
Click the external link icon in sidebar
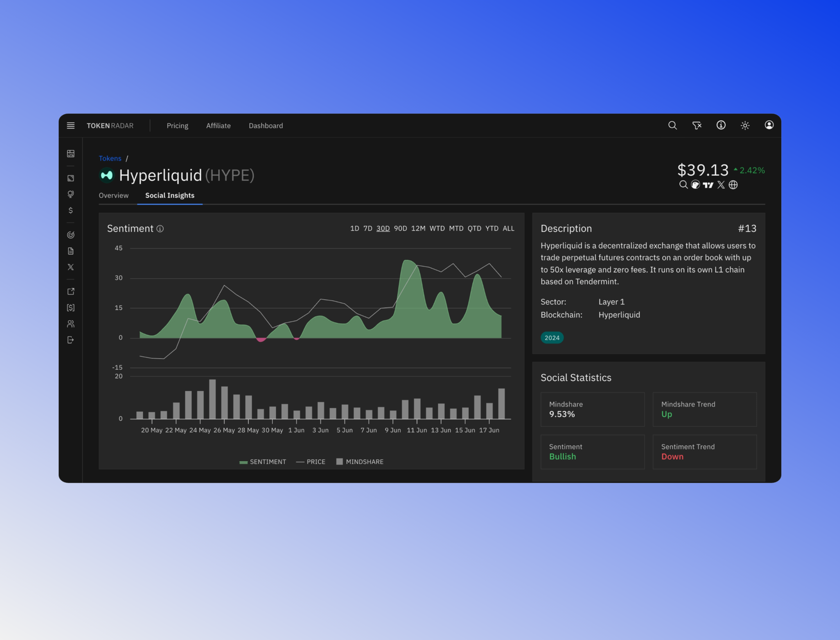[70, 291]
